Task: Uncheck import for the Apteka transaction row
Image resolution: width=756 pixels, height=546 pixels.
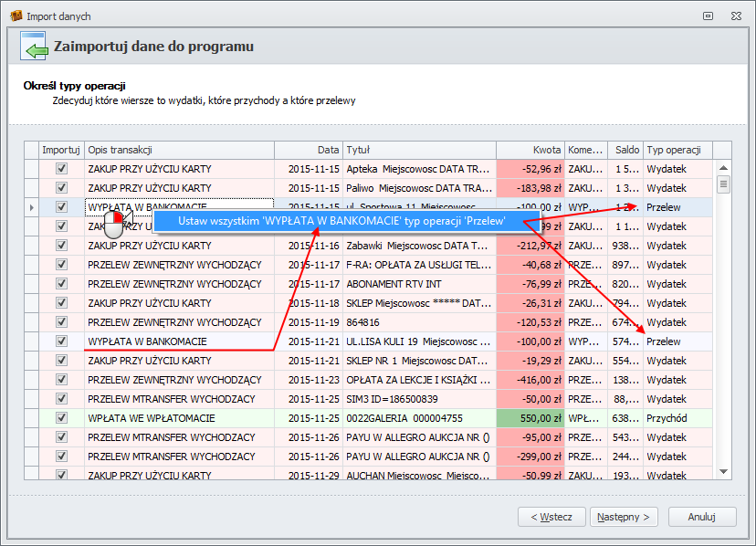Action: pyautogui.click(x=62, y=169)
